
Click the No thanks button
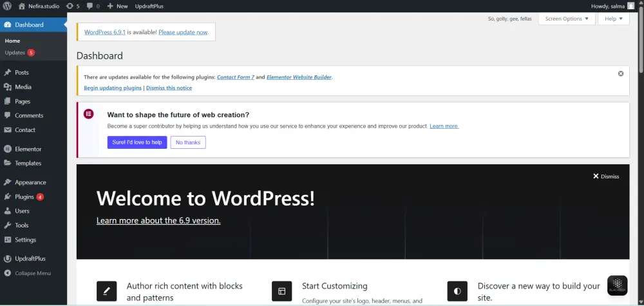coord(188,142)
